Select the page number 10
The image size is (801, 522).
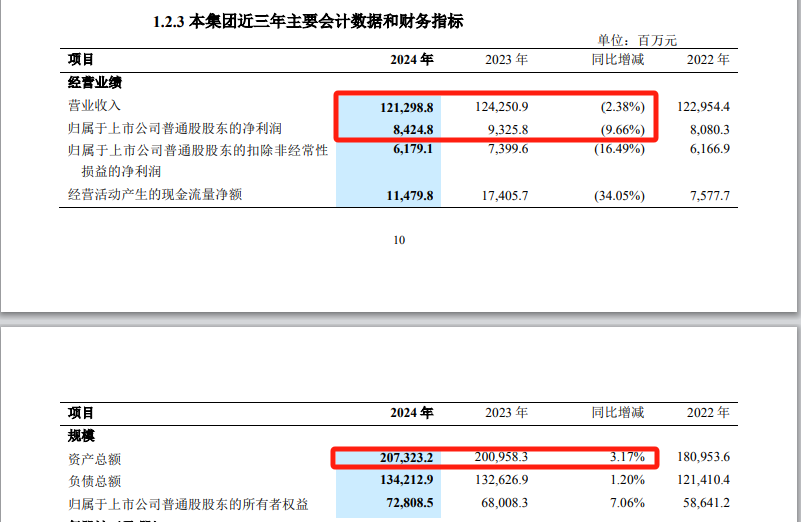[x=399, y=240]
